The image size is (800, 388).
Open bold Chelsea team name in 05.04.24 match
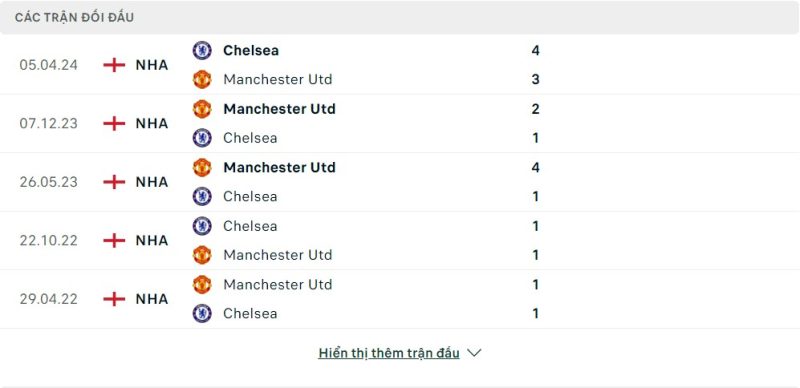click(251, 51)
